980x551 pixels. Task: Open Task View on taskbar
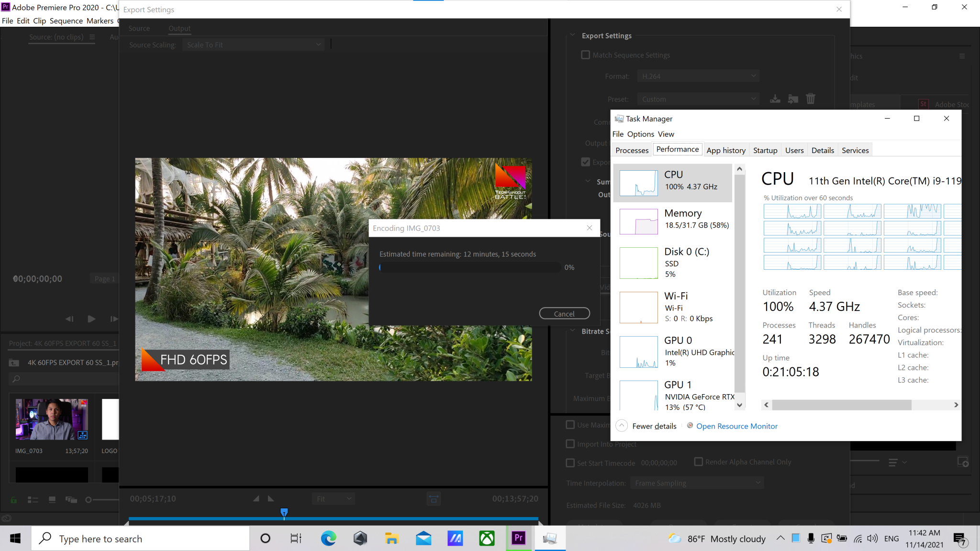click(x=296, y=539)
